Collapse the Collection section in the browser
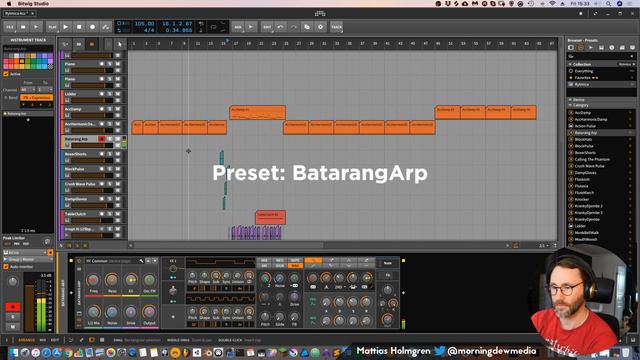 pos(570,64)
